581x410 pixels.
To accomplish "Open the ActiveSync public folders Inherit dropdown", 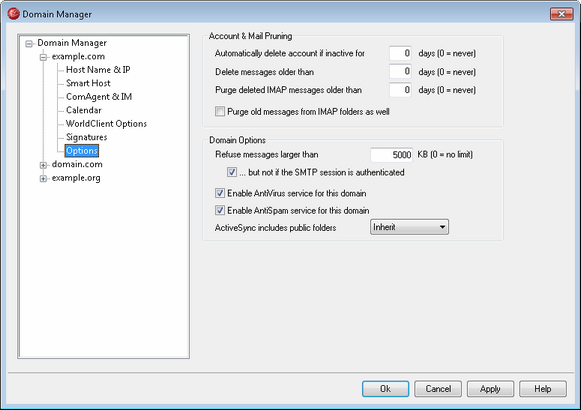I will coord(409,227).
